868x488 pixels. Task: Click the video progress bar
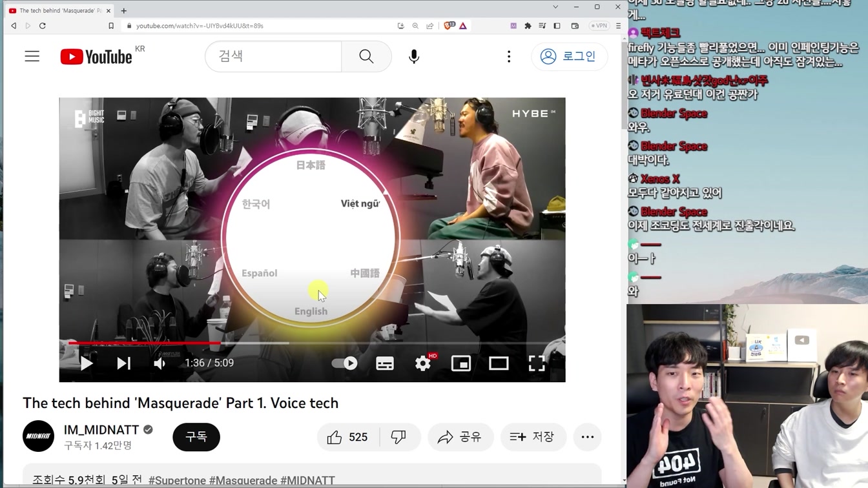point(313,343)
